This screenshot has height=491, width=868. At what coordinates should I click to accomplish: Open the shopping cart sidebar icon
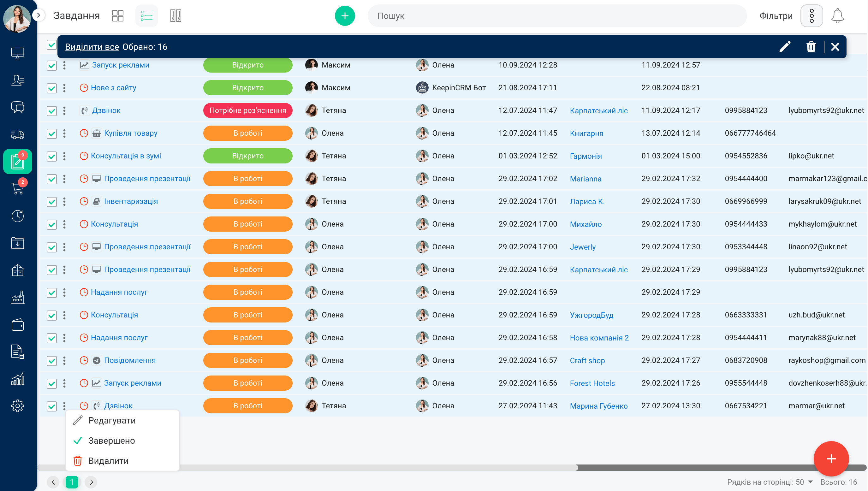(18, 188)
